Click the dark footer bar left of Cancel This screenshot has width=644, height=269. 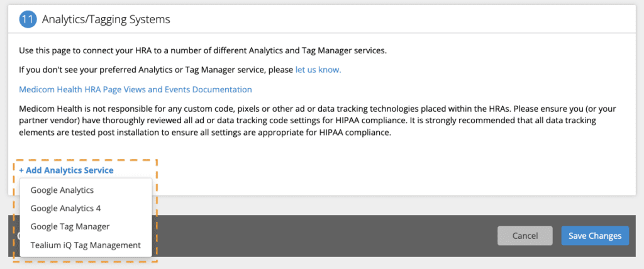coord(325,236)
